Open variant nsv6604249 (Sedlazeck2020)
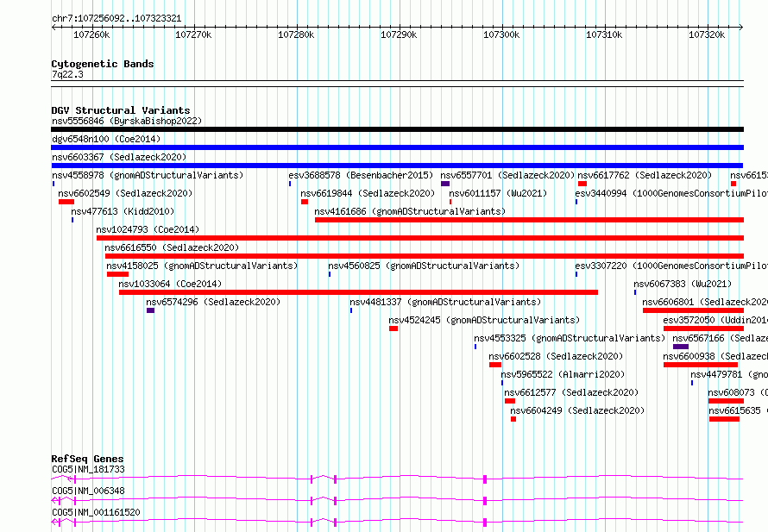Screen dimensions: 768x532 577,410
